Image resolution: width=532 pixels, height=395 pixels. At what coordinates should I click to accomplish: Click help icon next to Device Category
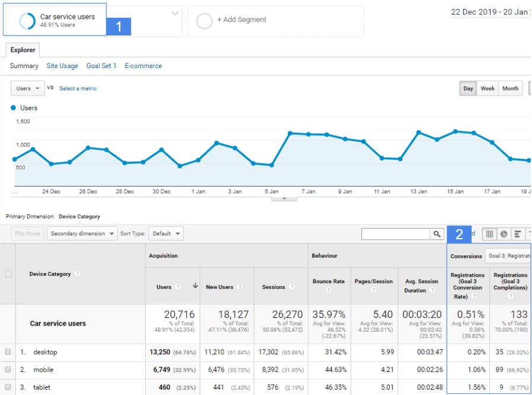tap(78, 273)
